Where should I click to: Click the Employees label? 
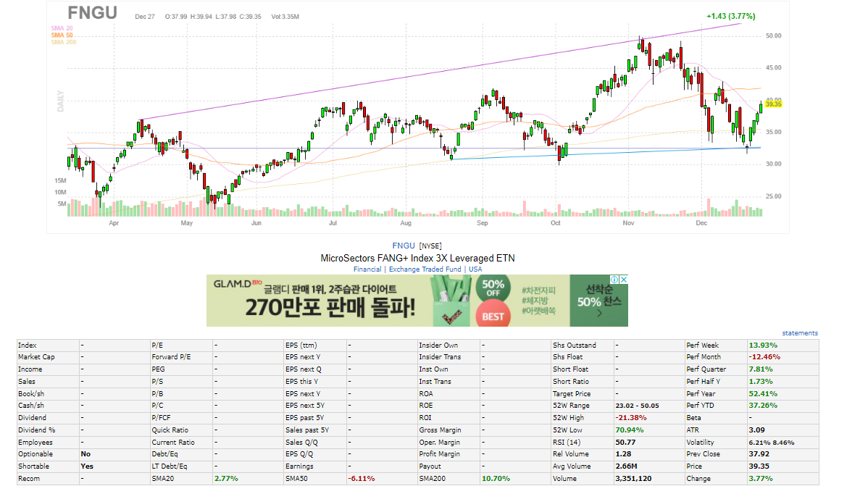[36, 443]
